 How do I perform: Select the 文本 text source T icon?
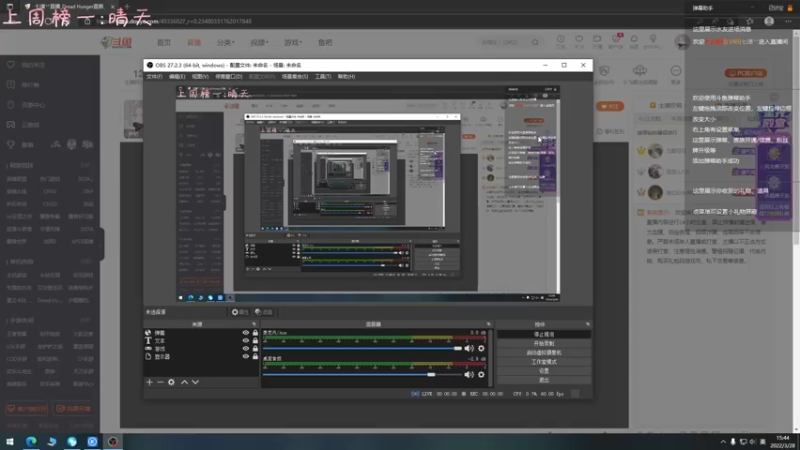(148, 340)
